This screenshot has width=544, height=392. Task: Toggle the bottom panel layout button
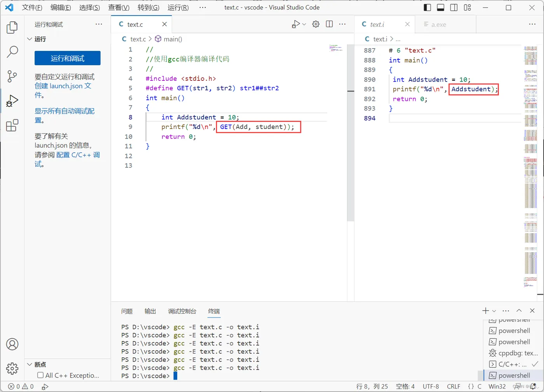pyautogui.click(x=440, y=7)
